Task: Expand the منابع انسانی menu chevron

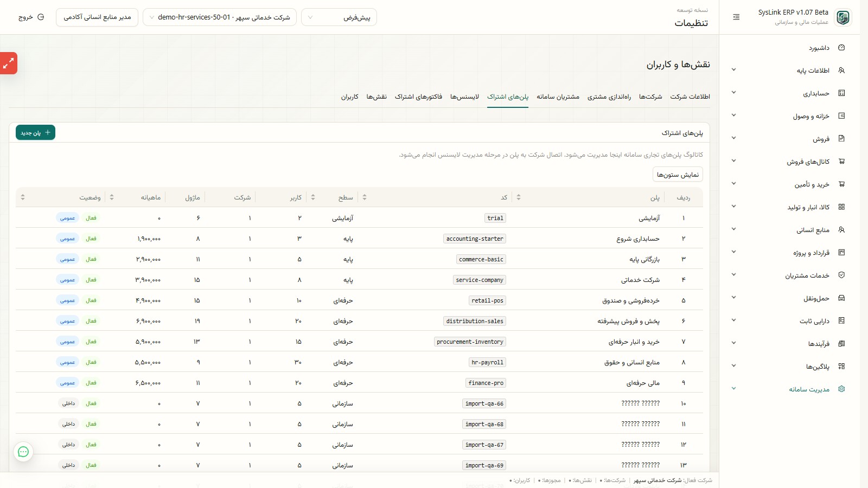Action: coord(733,229)
